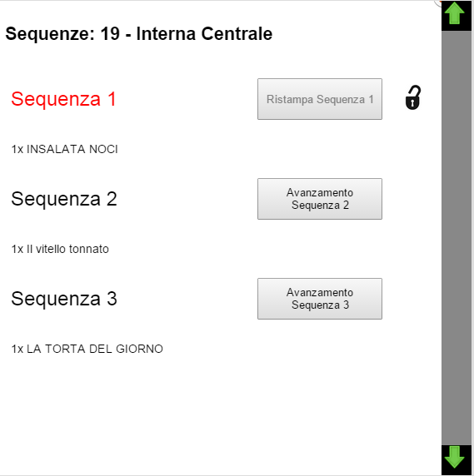Toggle the open padlock next to Sequenza 1
This screenshot has width=474, height=476.
click(x=413, y=97)
